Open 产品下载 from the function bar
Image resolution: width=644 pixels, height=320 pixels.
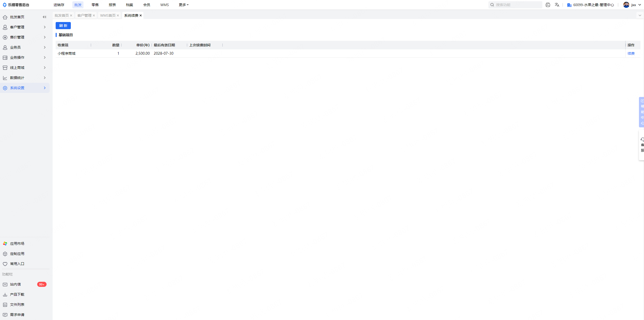17,294
